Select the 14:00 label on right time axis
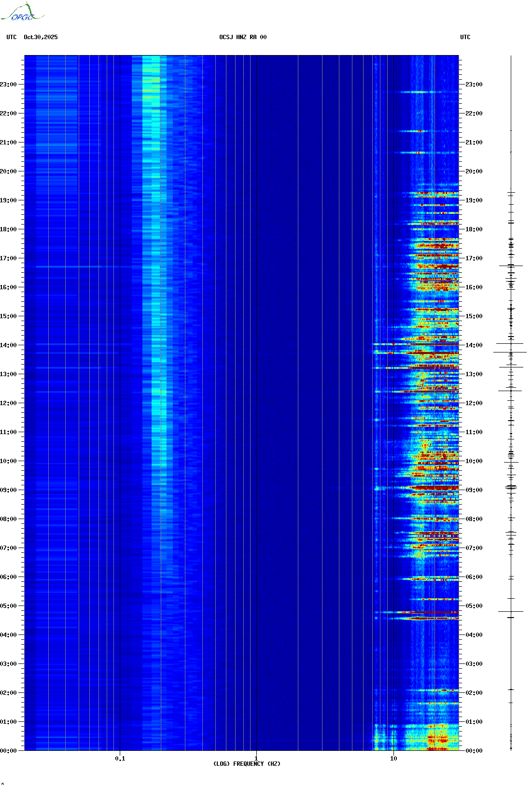The height and width of the screenshot is (789, 532). click(x=474, y=345)
